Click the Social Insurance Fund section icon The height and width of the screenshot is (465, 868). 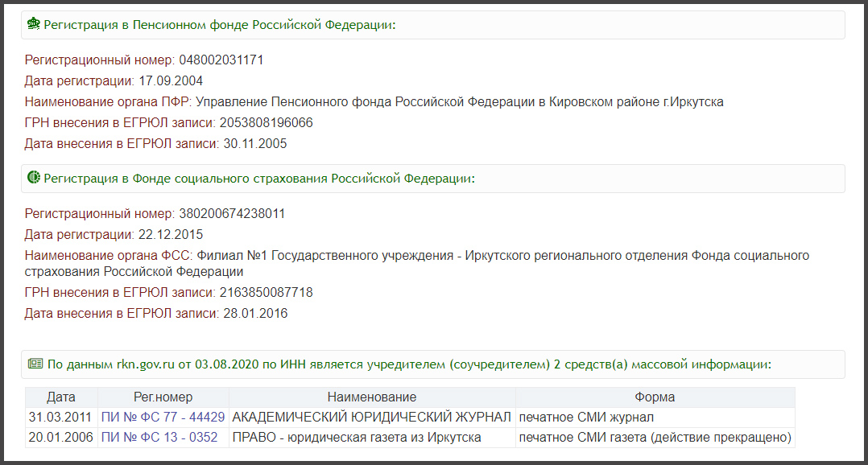[x=34, y=178]
